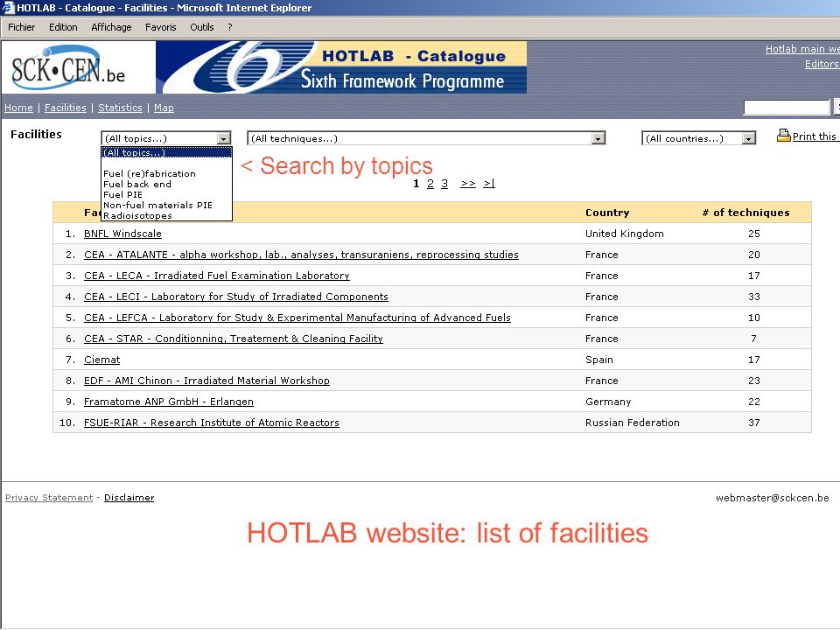Open the Fichier menu
The width and height of the screenshot is (840, 630).
21,27
